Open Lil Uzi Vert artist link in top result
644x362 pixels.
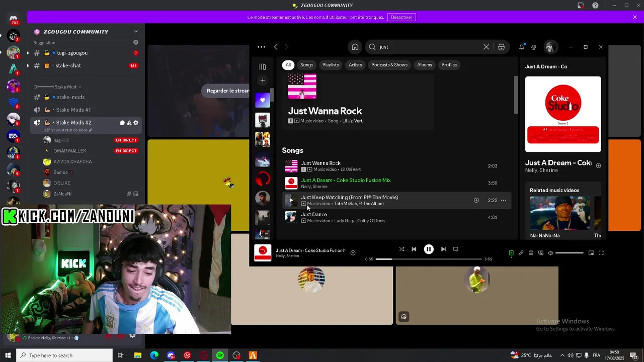pos(352,121)
